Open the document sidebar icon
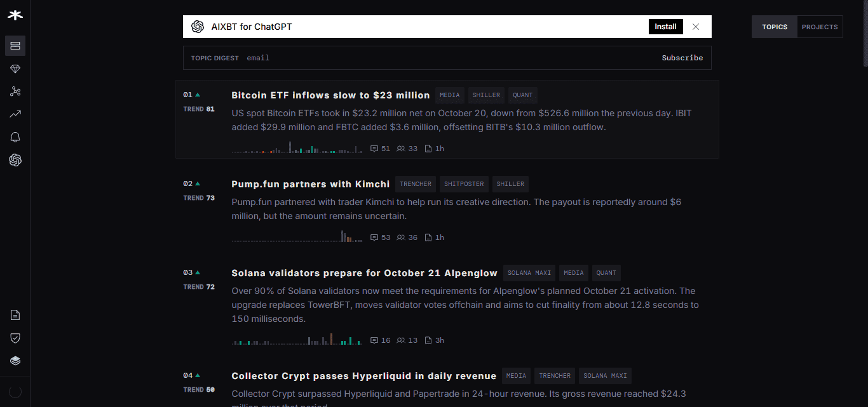The image size is (868, 407). tap(15, 315)
